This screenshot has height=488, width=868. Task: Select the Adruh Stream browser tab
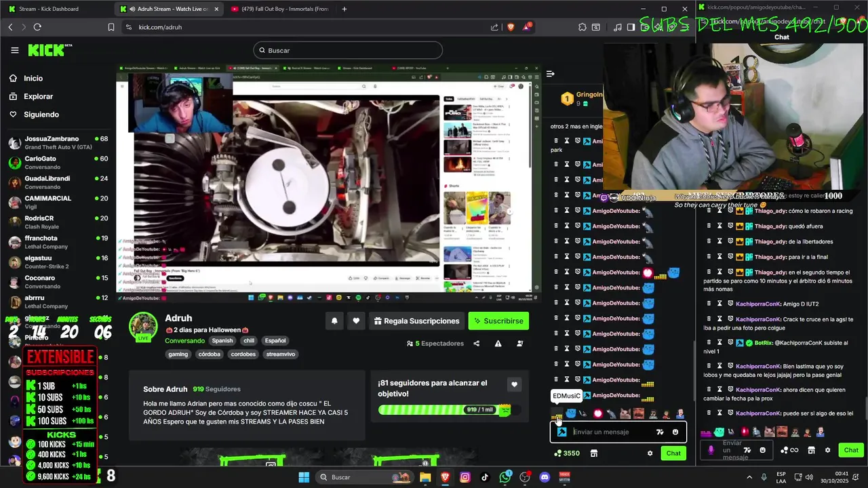(x=170, y=9)
